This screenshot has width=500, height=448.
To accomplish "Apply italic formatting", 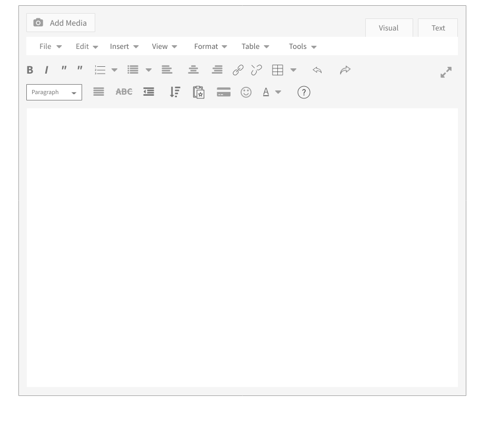I will pyautogui.click(x=46, y=69).
